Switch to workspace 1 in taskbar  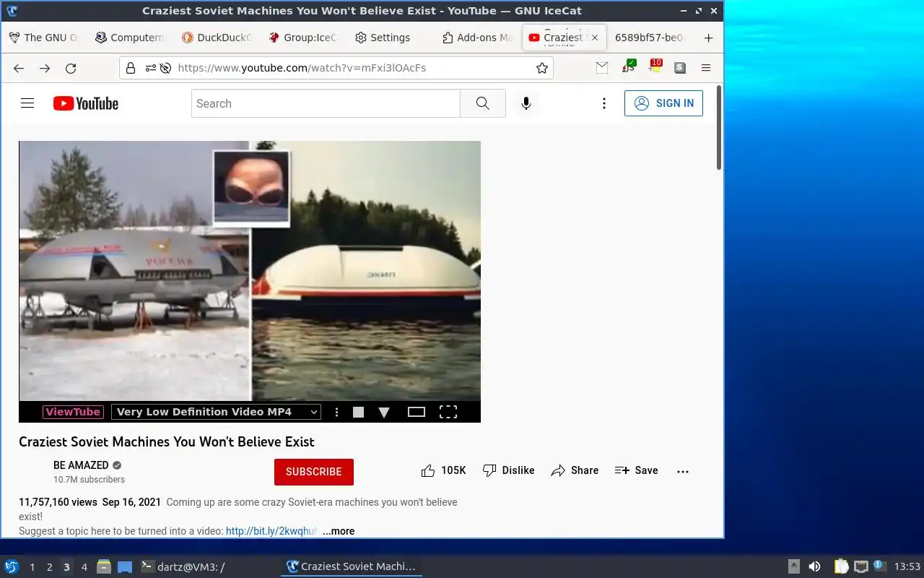tap(32, 567)
